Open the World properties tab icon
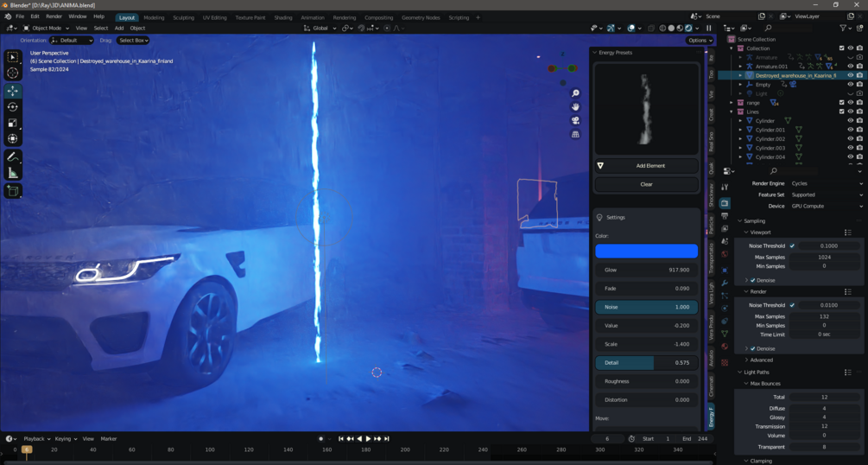Image resolution: width=868 pixels, height=465 pixels. coord(725,254)
